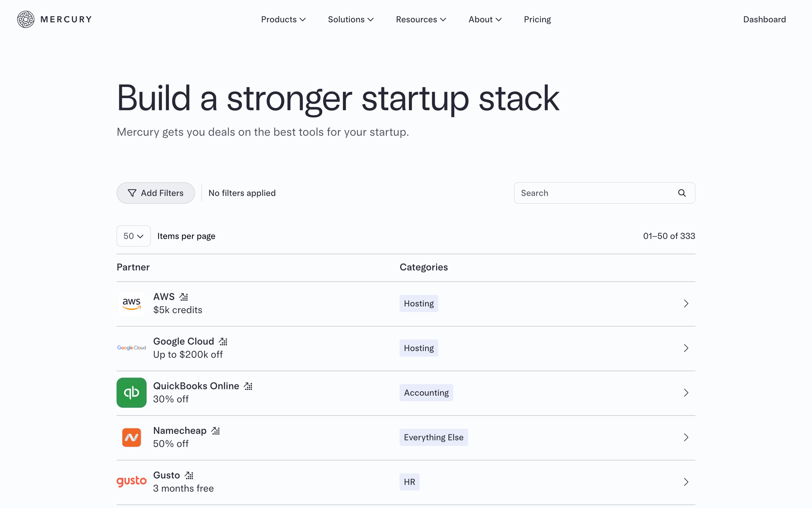This screenshot has width=812, height=508.
Task: Click the "3 months free" text
Action: pos(184,489)
